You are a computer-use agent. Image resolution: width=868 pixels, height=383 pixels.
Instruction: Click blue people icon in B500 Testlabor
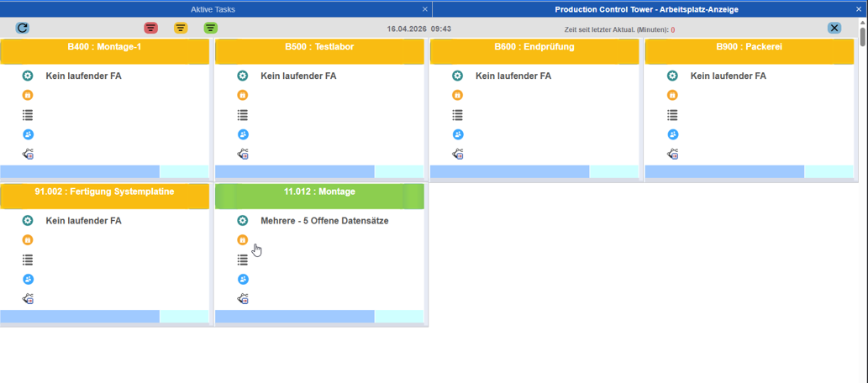tap(243, 134)
